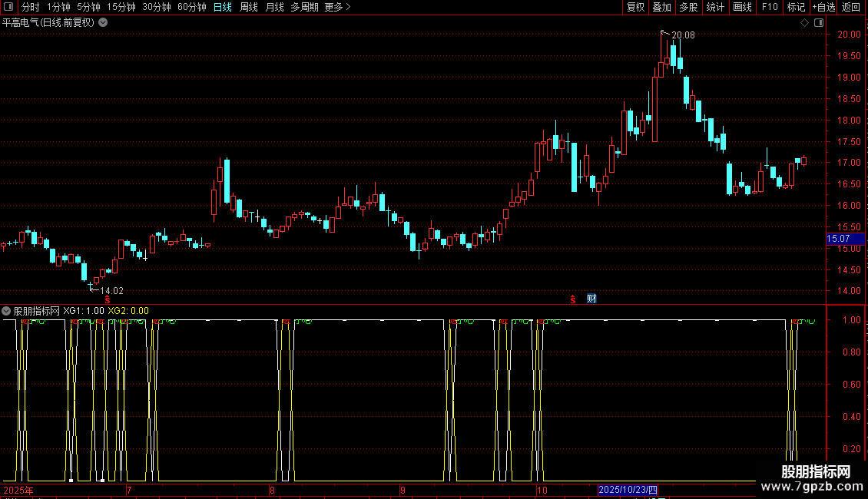Open 多周期 multi-period view

point(304,7)
